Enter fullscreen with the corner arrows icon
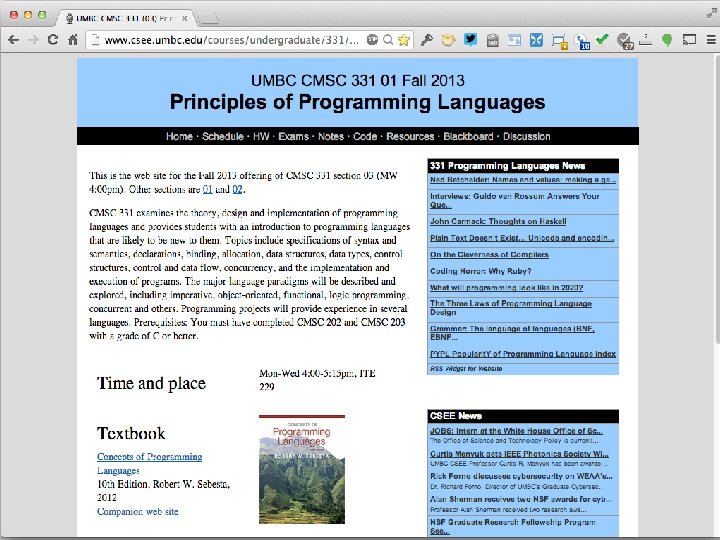The height and width of the screenshot is (540, 720). (711, 14)
